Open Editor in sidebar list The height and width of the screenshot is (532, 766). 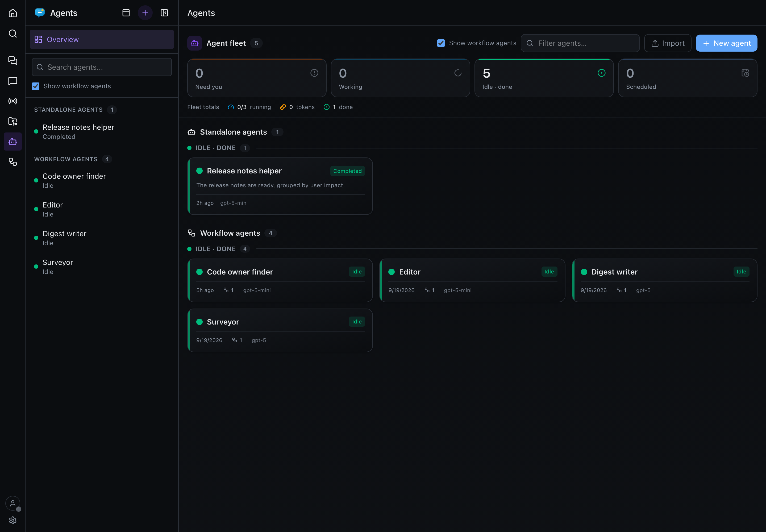click(x=102, y=209)
